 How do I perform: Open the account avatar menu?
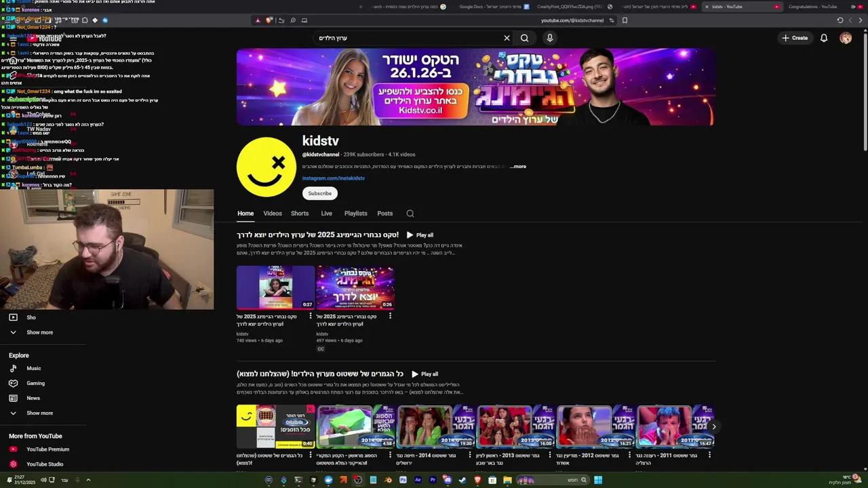pyautogui.click(x=846, y=38)
